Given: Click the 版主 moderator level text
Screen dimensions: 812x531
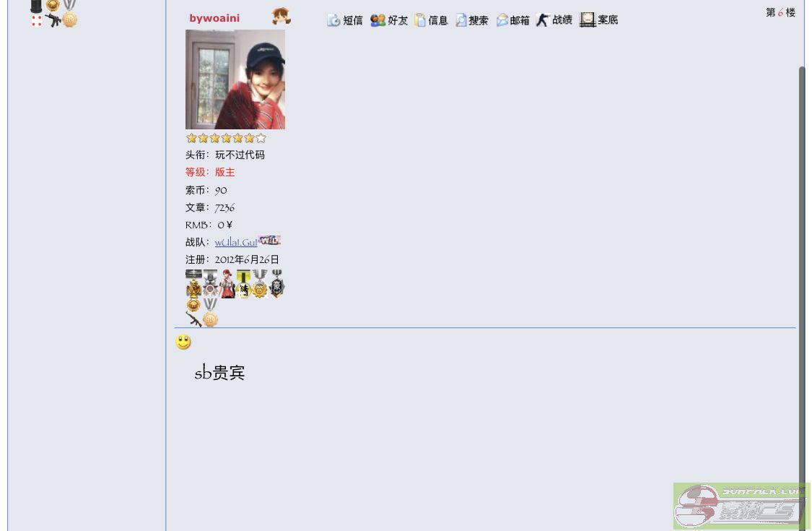Looking at the screenshot, I should 224,172.
